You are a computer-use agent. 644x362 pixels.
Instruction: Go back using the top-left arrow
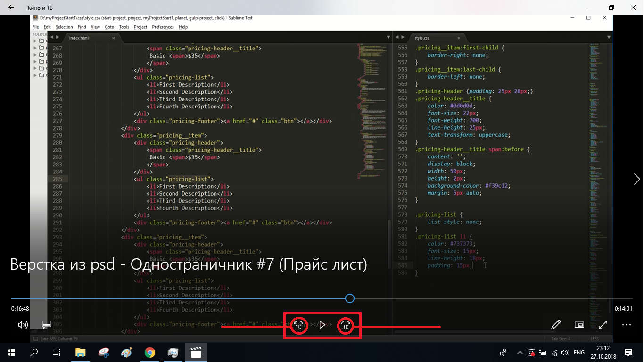[11, 8]
